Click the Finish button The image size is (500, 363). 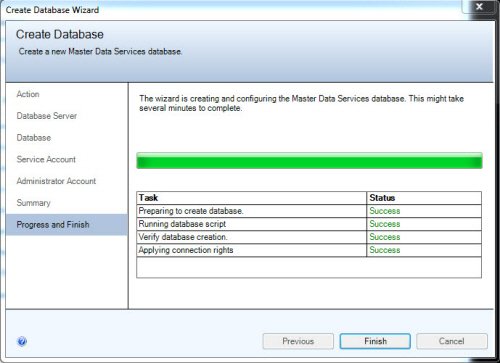(x=375, y=341)
